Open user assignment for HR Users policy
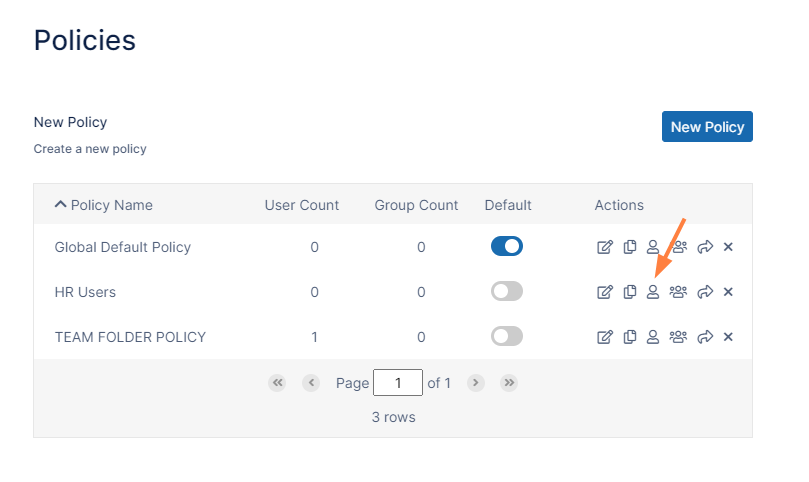809x482 pixels. (x=653, y=292)
